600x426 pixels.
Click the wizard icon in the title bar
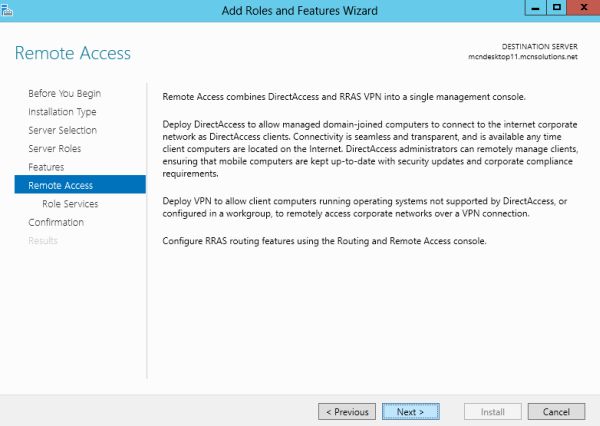(8, 10)
